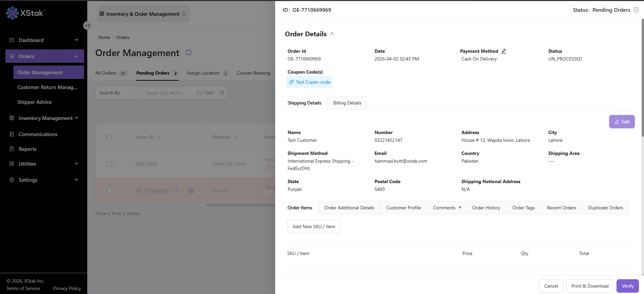This screenshot has width=644, height=294.
Task: Click the Test Copen code coupon tag
Action: pos(309,82)
